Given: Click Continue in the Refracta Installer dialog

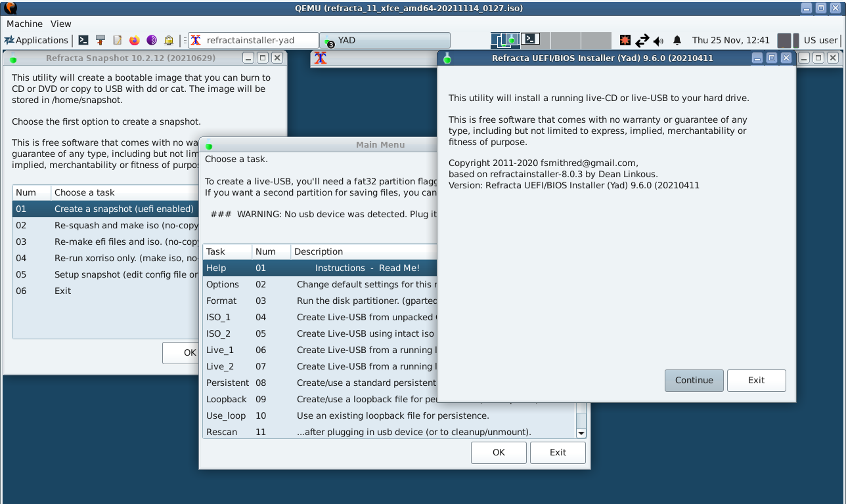Looking at the screenshot, I should click(694, 381).
